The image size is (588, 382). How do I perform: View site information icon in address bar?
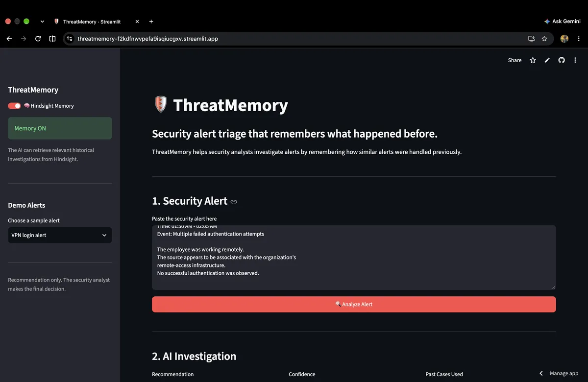(70, 39)
